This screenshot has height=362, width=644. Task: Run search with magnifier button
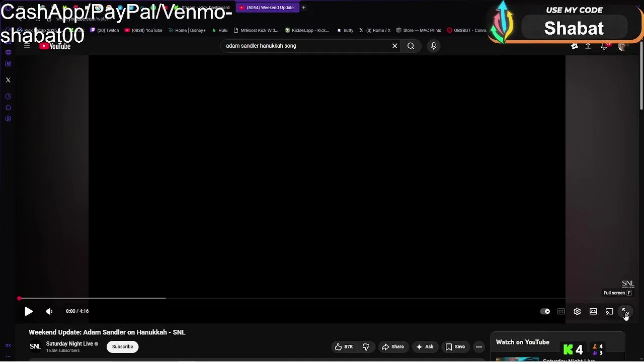(411, 46)
